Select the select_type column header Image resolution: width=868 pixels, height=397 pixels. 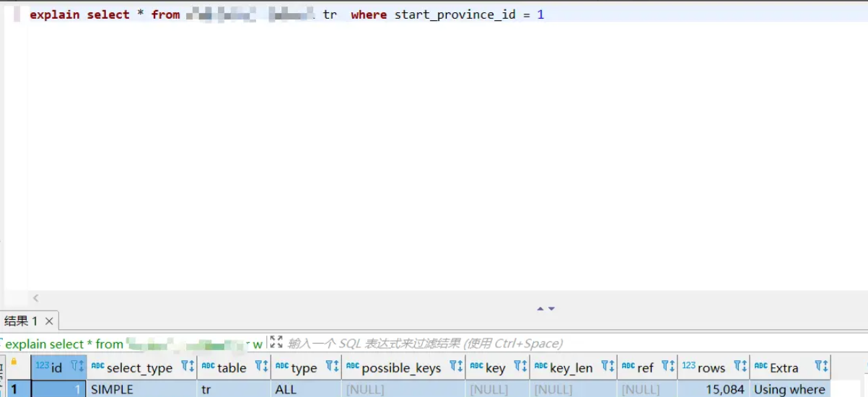click(x=142, y=367)
